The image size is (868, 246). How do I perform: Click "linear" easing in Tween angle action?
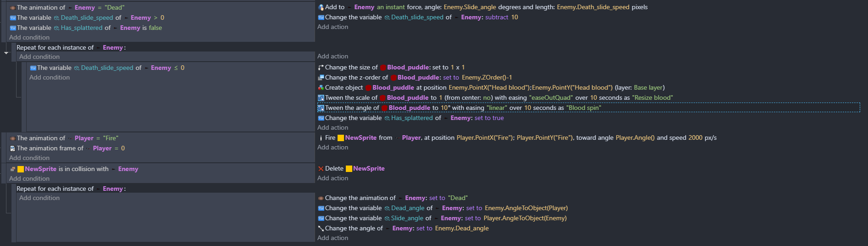497,108
